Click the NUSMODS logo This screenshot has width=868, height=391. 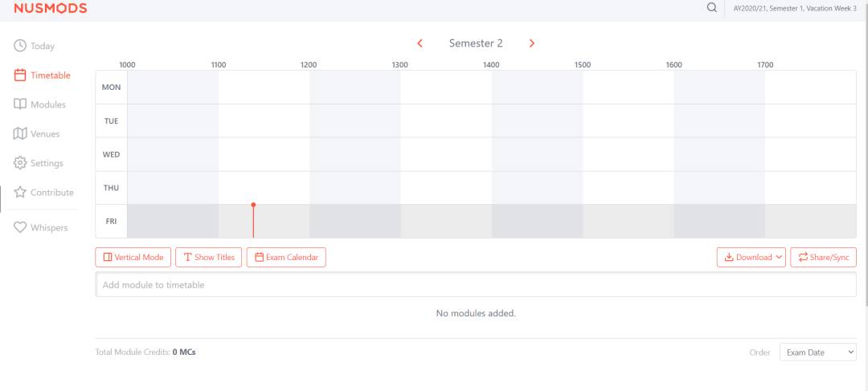(50, 8)
